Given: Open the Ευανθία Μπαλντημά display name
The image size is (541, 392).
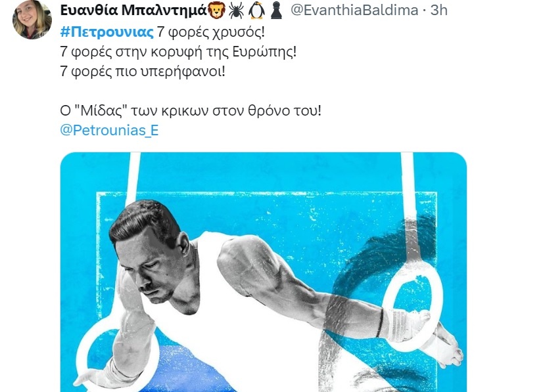Looking at the screenshot, I should tap(133, 11).
